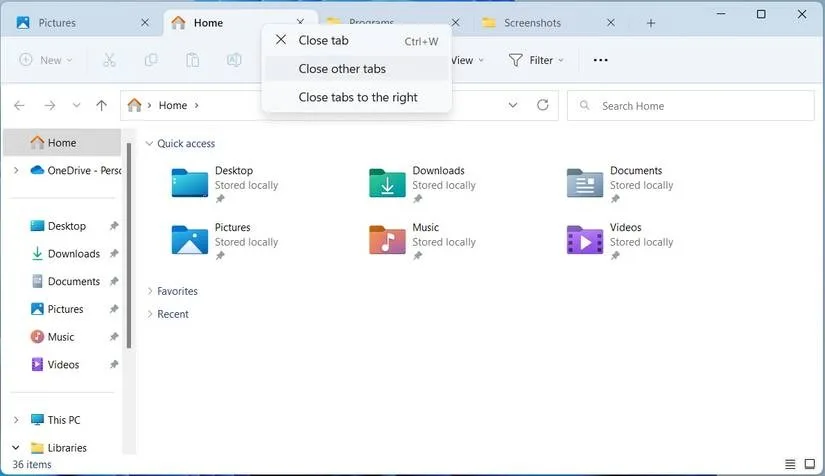This screenshot has height=476, width=825.
Task: Click the pin icon beside sidebar Music
Action: [x=114, y=337]
